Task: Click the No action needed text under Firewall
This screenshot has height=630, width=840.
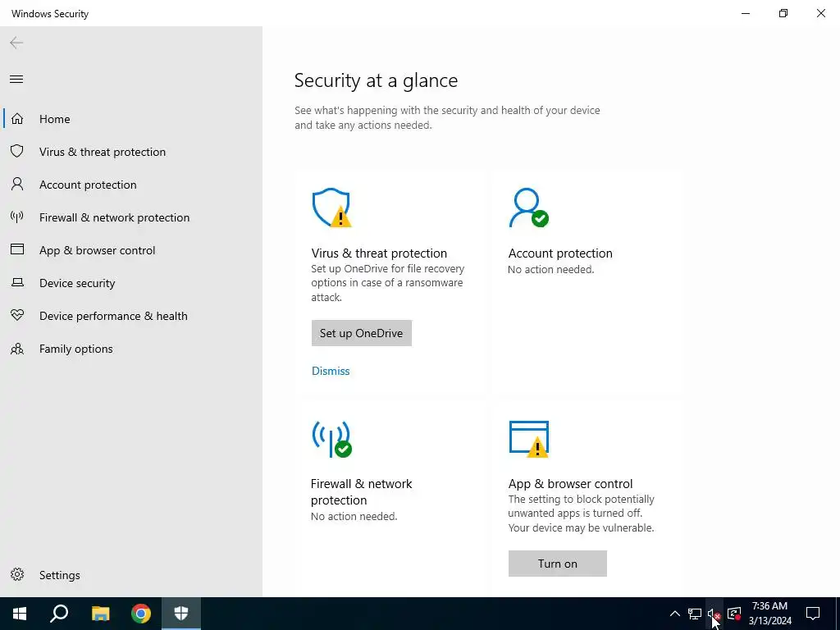Action: click(x=354, y=517)
